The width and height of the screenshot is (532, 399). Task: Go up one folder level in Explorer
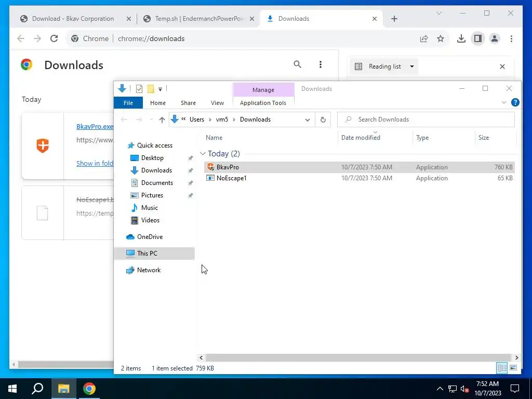(162, 119)
